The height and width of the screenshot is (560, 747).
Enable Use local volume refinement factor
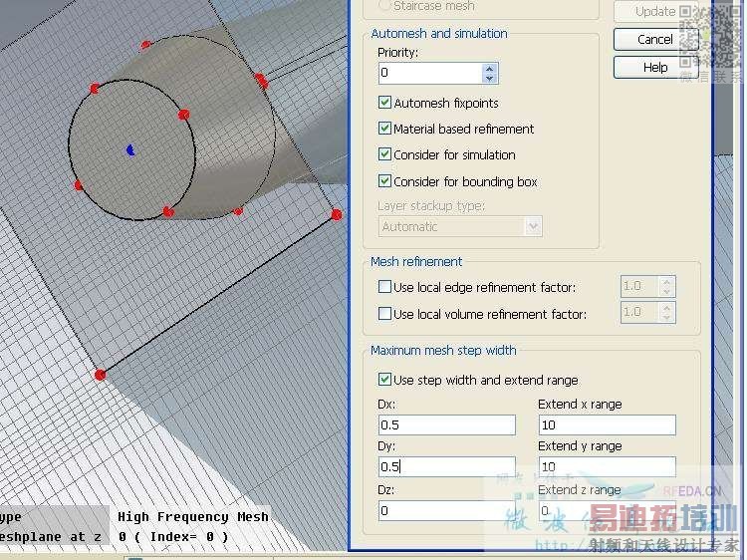pos(384,313)
